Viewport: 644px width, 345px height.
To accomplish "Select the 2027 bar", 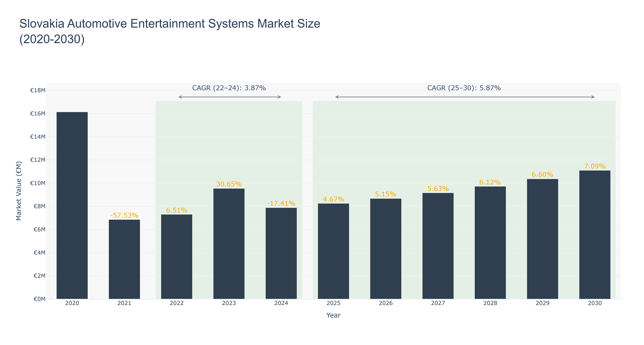I will click(438, 246).
